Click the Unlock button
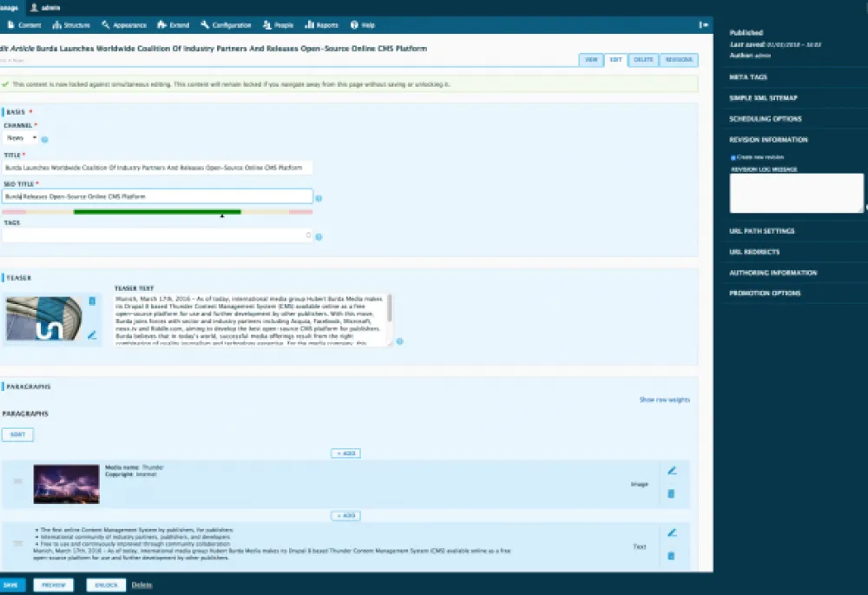This screenshot has width=868, height=595. (x=106, y=585)
